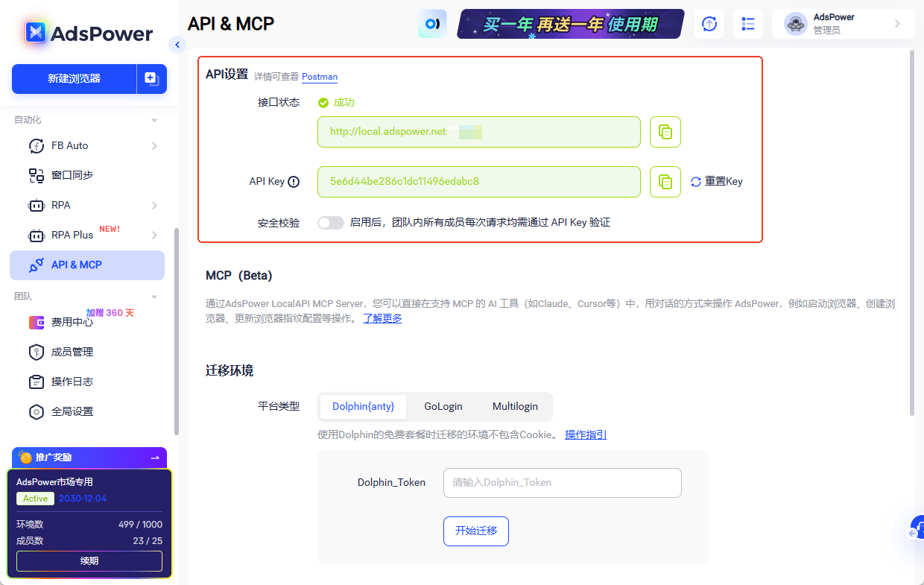Open the Postman documentation link
This screenshot has width=924, height=585.
(319, 77)
